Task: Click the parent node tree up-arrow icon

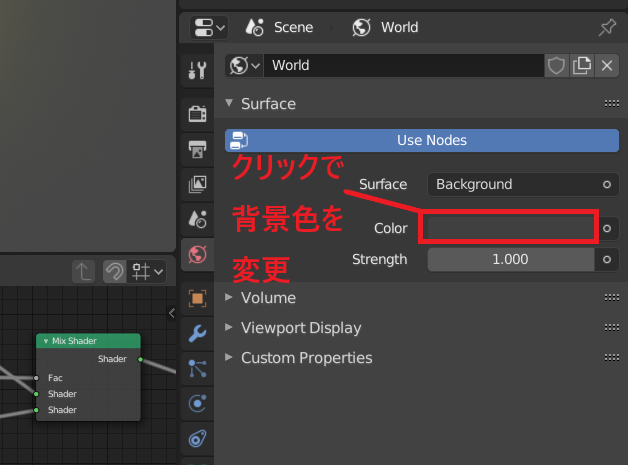Action: pyautogui.click(x=84, y=272)
